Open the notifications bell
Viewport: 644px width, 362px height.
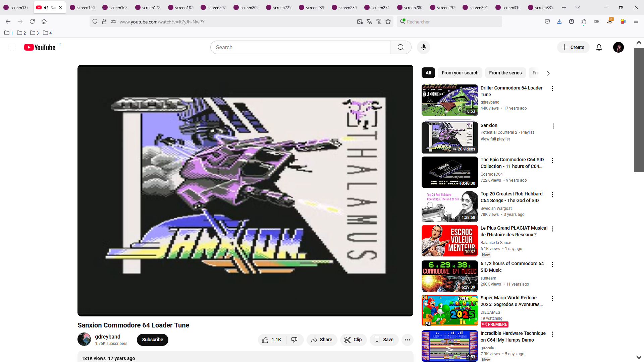(x=599, y=47)
